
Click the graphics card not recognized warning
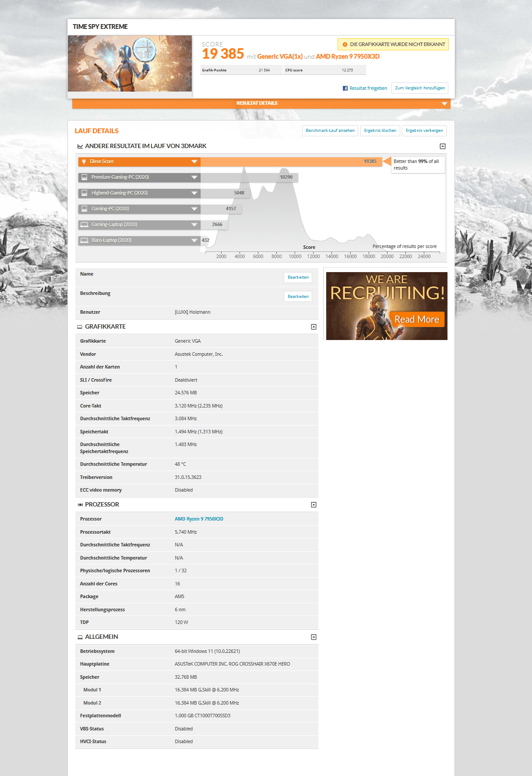(x=393, y=44)
